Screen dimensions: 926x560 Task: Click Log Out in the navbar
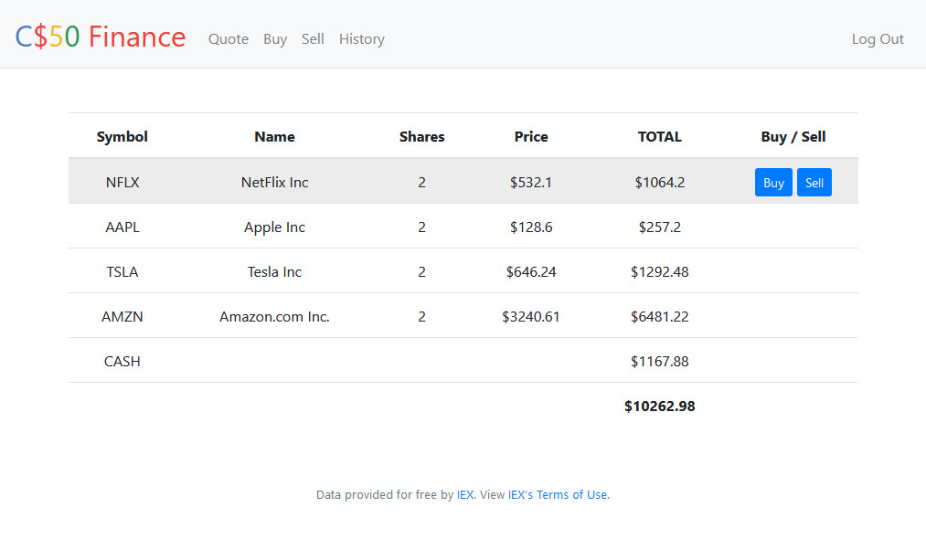(878, 39)
